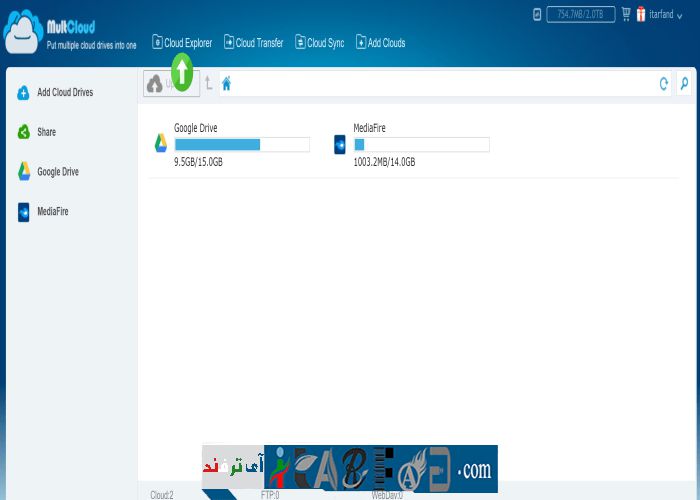700x500 pixels.
Task: Select MediaFire in sidebar
Action: tap(52, 212)
